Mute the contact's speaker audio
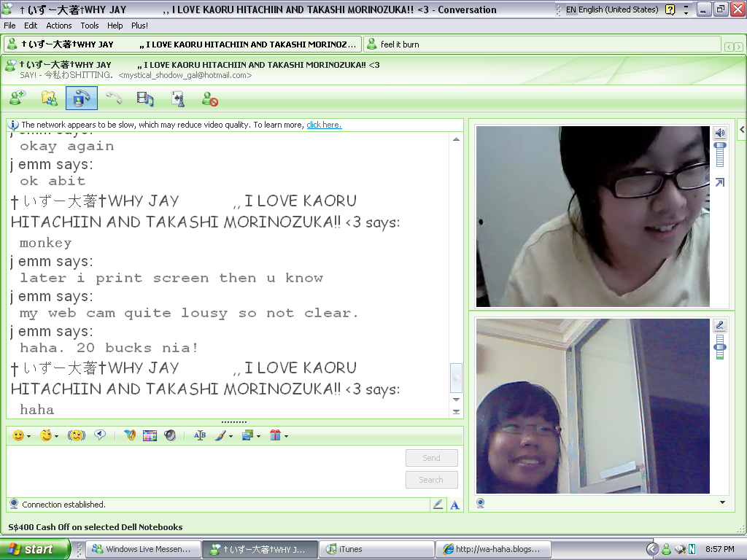The width and height of the screenshot is (747, 560). [x=719, y=133]
